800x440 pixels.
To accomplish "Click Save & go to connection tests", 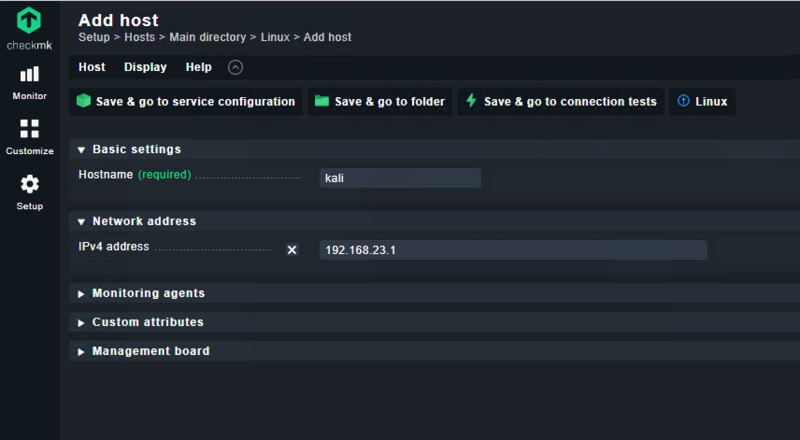I will (x=561, y=102).
